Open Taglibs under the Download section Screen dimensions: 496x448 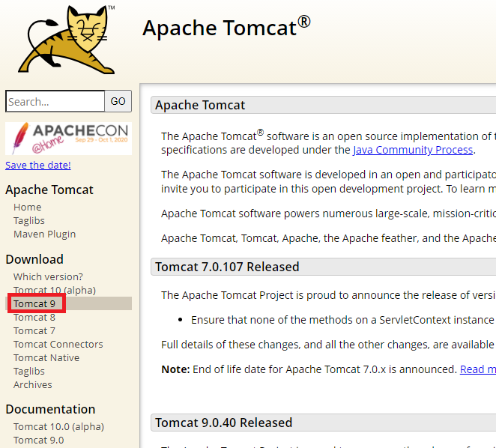(x=29, y=371)
